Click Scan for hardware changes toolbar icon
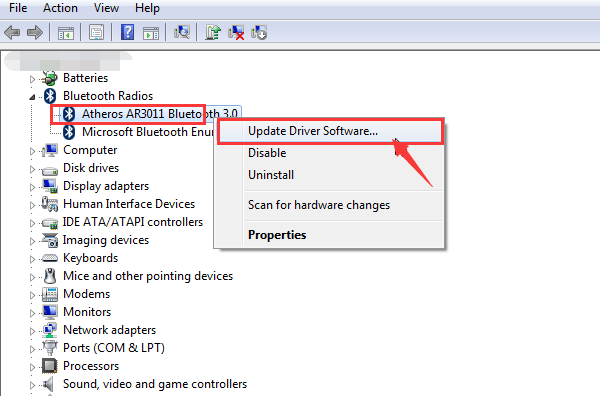This screenshot has width=600, height=396. (x=182, y=32)
